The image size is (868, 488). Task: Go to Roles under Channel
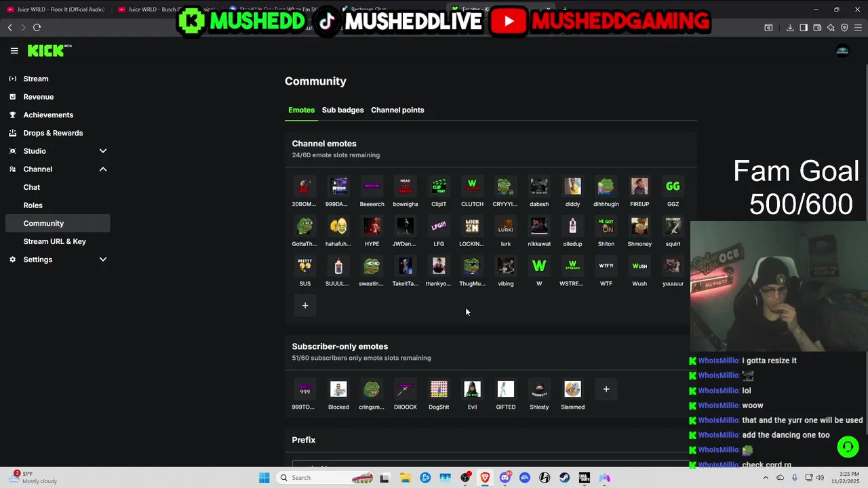pyautogui.click(x=57, y=205)
